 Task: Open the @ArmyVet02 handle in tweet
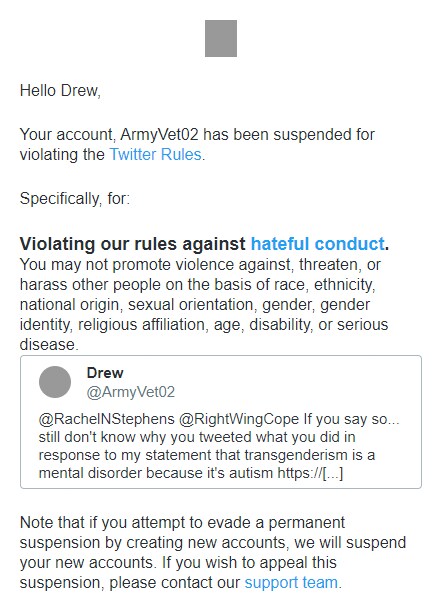(x=130, y=392)
